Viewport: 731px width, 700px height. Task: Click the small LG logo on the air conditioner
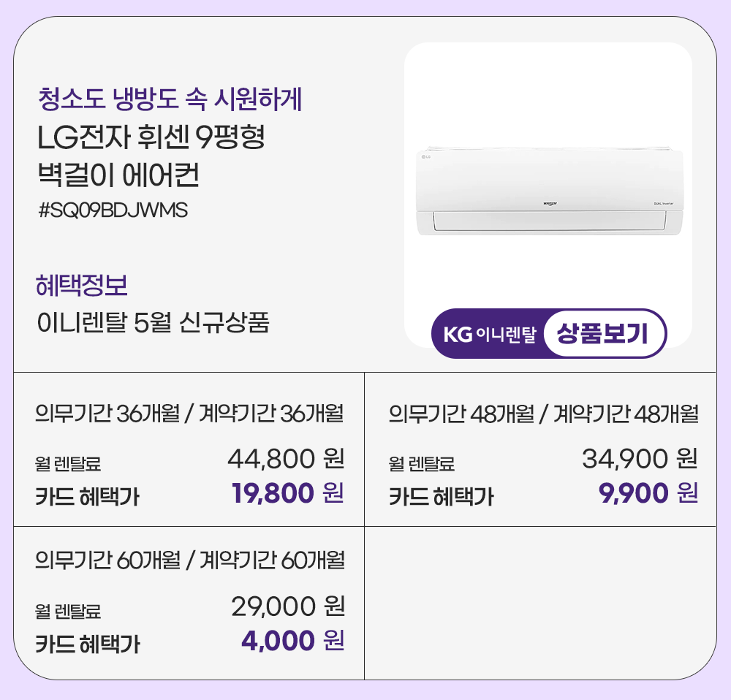pyautogui.click(x=425, y=156)
